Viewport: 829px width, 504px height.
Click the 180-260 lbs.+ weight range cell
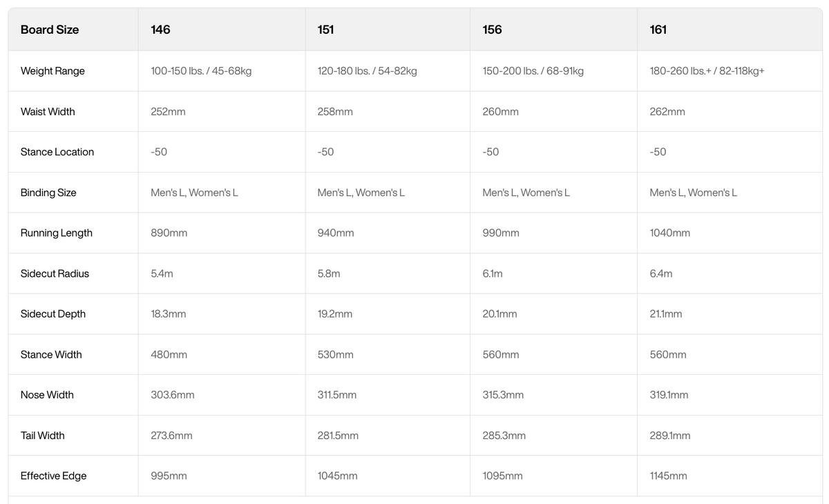(707, 71)
